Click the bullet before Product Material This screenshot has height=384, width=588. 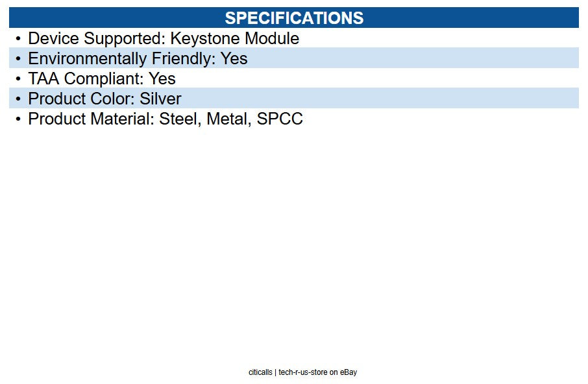[x=18, y=119]
